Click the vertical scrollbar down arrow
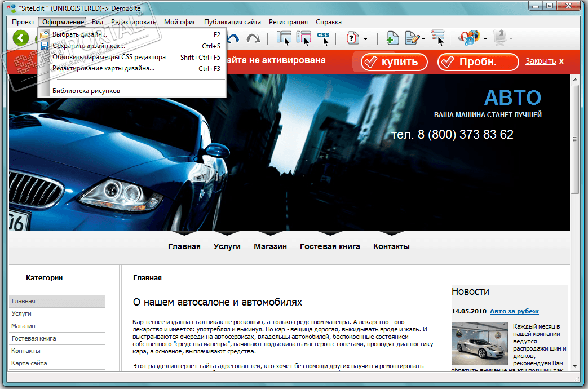Viewport: 588px width, 389px height. click(574, 366)
